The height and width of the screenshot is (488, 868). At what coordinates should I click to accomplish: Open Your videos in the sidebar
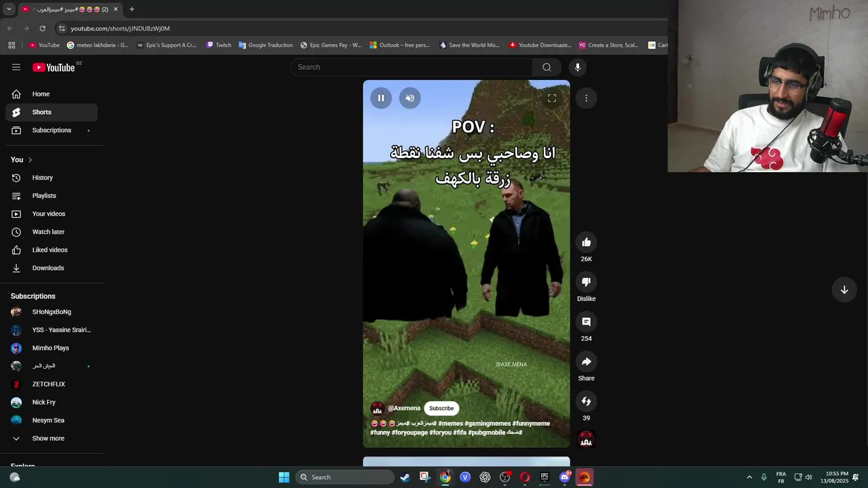click(52, 214)
